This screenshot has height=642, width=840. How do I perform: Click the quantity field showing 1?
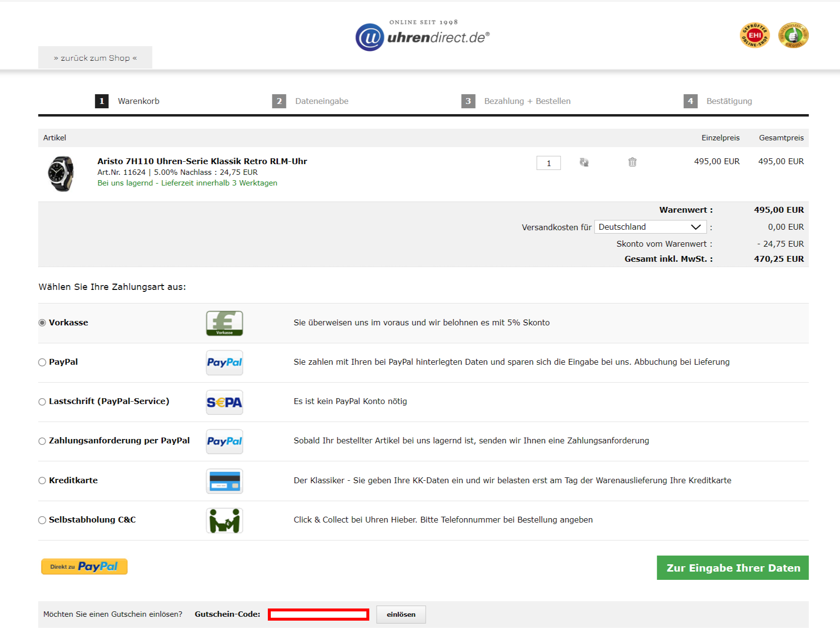tap(548, 163)
